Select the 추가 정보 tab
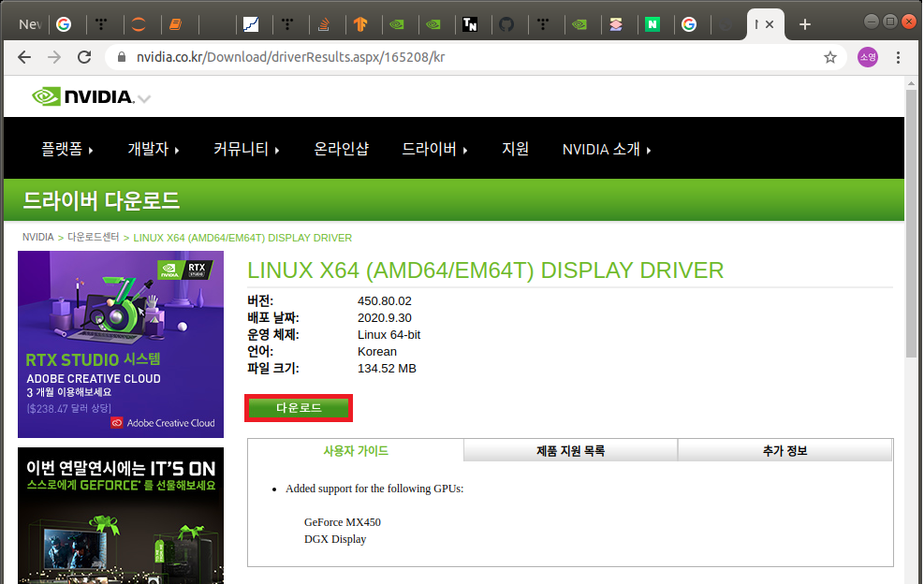Image resolution: width=924 pixels, height=584 pixels. point(785,451)
